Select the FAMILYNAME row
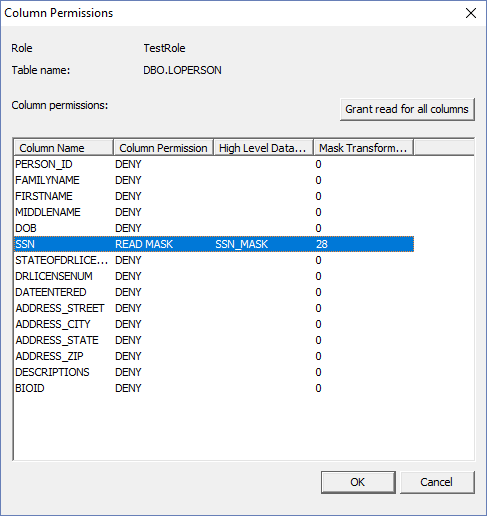The image size is (487, 516). (x=214, y=180)
